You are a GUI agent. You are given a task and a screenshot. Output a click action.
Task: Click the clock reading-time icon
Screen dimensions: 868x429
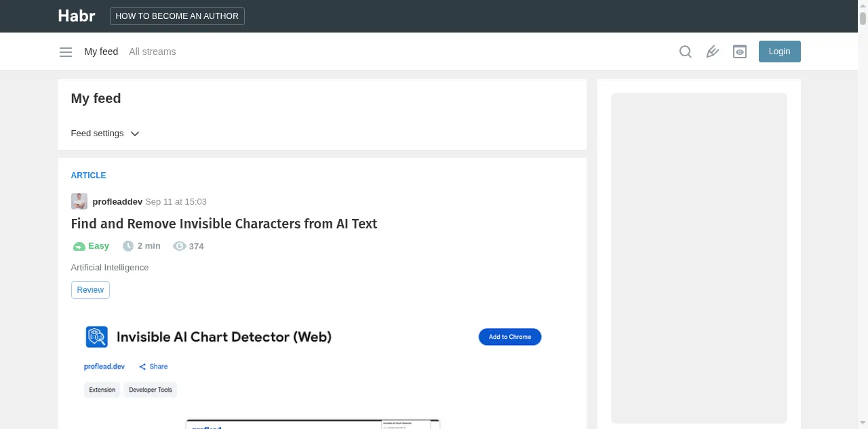tap(128, 246)
